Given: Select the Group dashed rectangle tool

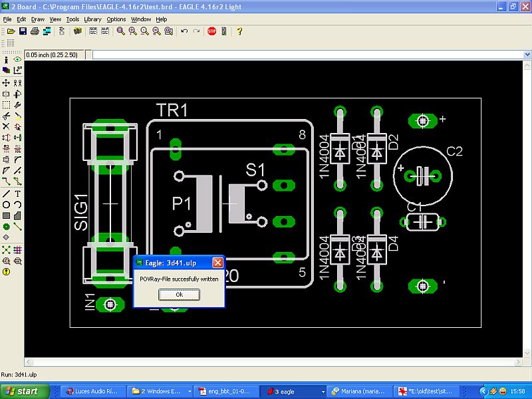Looking at the screenshot, I should click(6, 105).
